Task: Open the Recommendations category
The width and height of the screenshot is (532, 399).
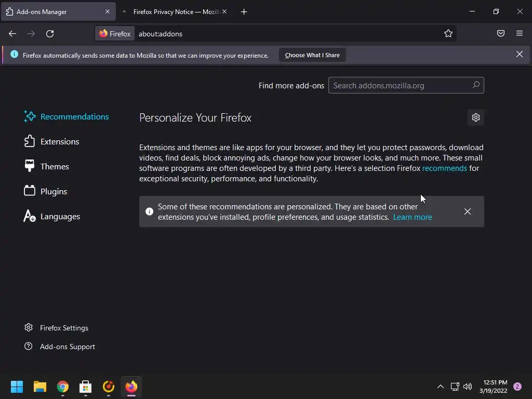Action: (66, 117)
